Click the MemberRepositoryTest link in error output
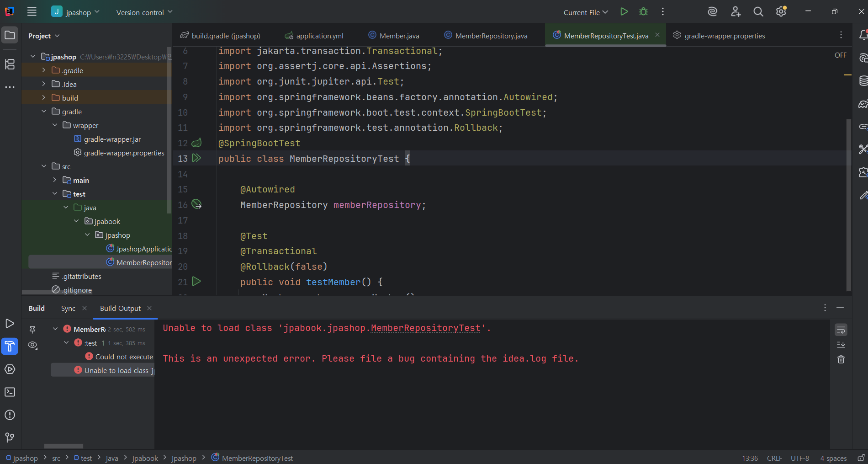 [x=425, y=328]
